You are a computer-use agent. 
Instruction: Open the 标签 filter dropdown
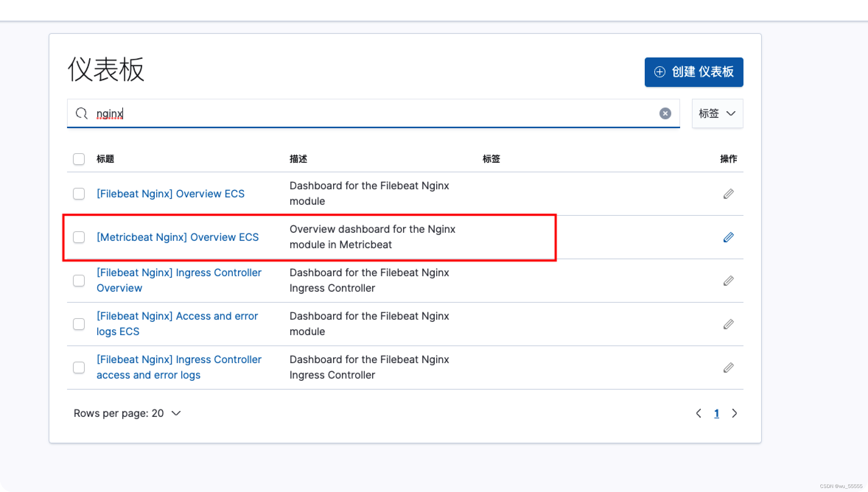click(717, 113)
